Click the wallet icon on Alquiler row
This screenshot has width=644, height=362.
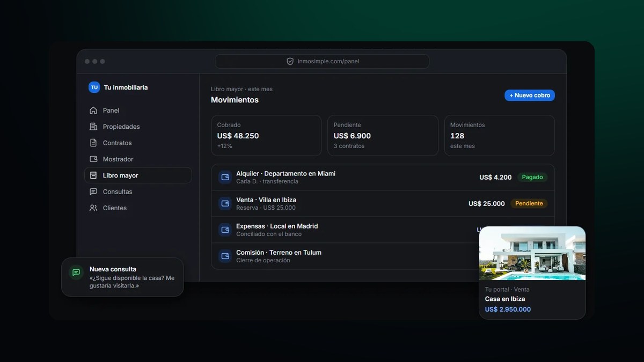[225, 178]
